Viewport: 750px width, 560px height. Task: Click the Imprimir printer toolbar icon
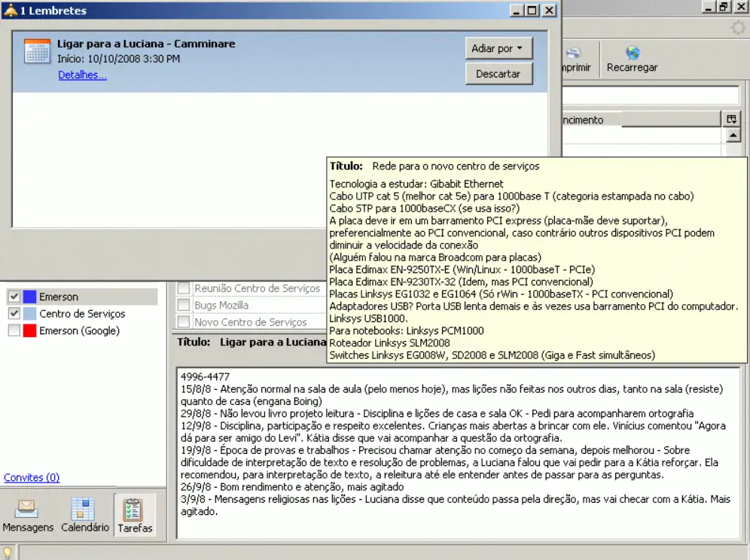573,53
